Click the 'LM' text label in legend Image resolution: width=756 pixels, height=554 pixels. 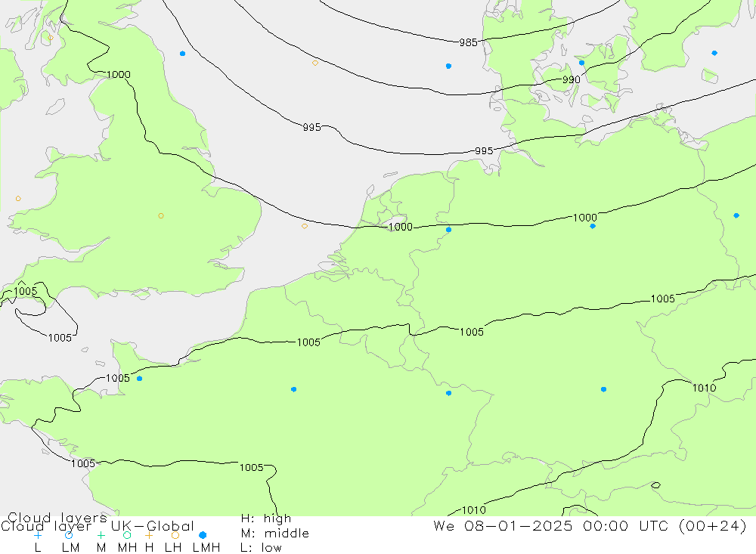pos(71,548)
